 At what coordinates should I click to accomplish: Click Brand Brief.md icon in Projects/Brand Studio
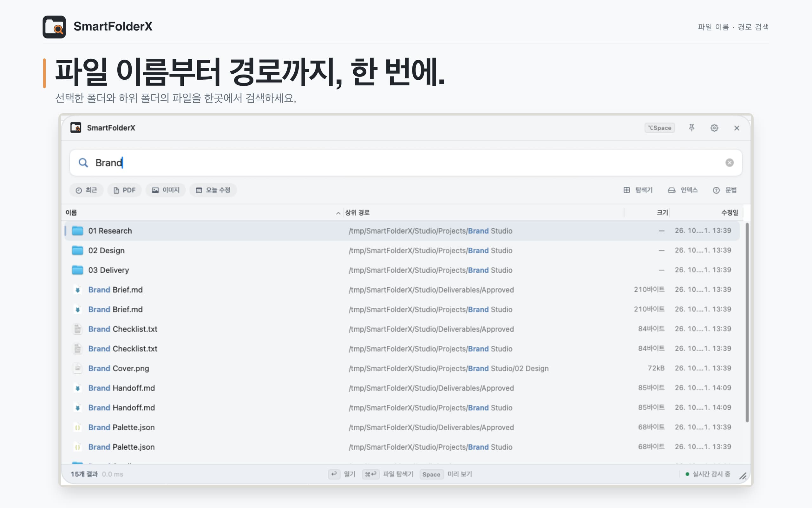[x=77, y=310]
